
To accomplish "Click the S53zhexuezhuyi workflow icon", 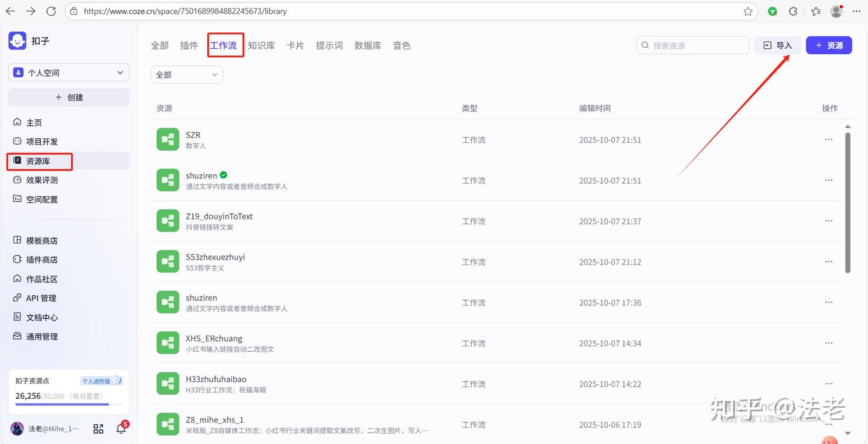I will coord(168,261).
